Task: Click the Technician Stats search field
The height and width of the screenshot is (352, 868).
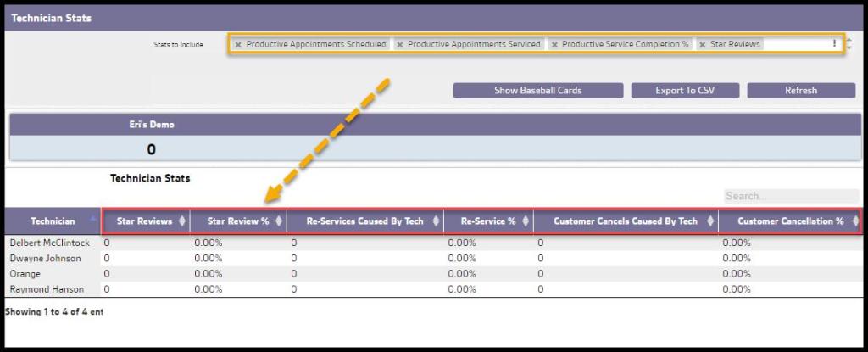Action: 790,196
